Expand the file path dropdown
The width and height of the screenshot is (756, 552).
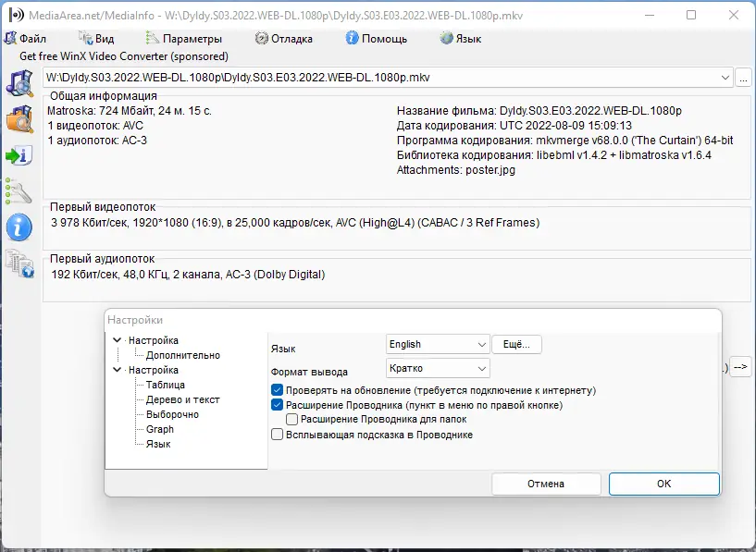725,78
